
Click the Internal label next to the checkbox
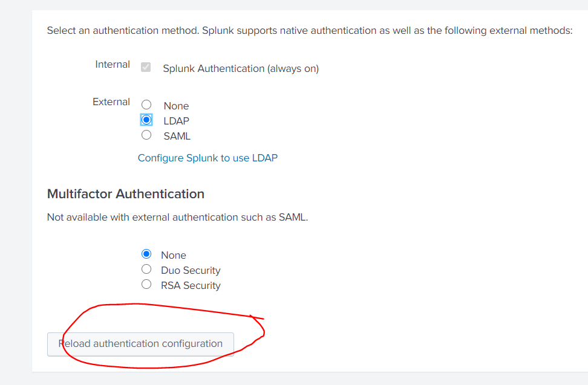pyautogui.click(x=113, y=64)
